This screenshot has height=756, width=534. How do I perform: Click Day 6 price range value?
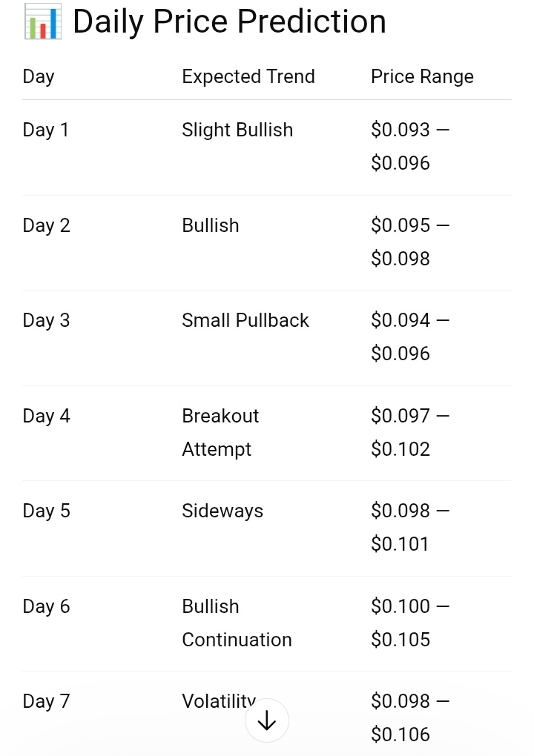(x=409, y=623)
